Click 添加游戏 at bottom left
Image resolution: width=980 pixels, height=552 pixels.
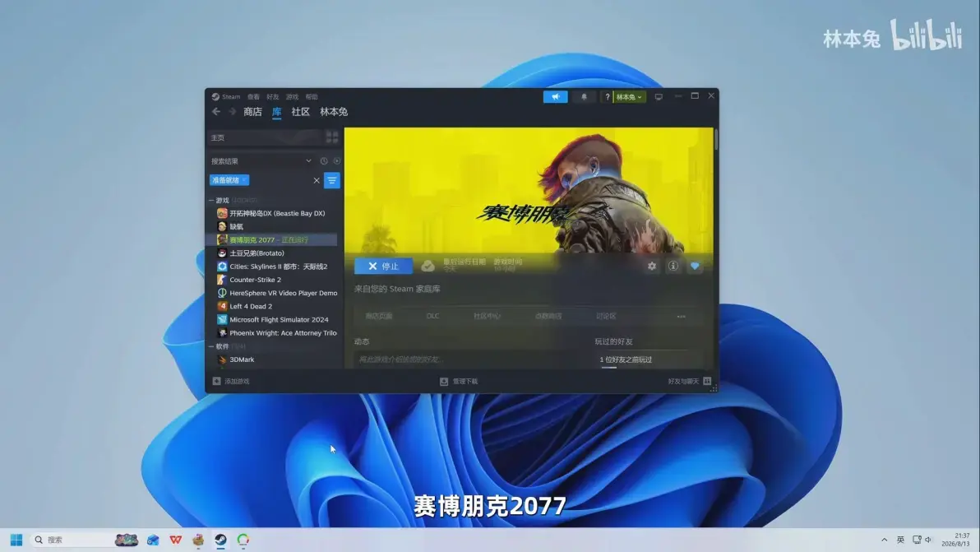coord(231,382)
